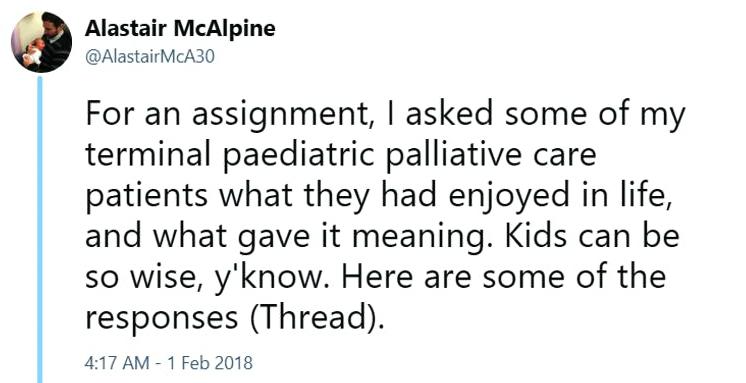Image resolution: width=746 pixels, height=383 pixels.
Task: Click the word (Thread) in the tweet
Action: click(316, 317)
